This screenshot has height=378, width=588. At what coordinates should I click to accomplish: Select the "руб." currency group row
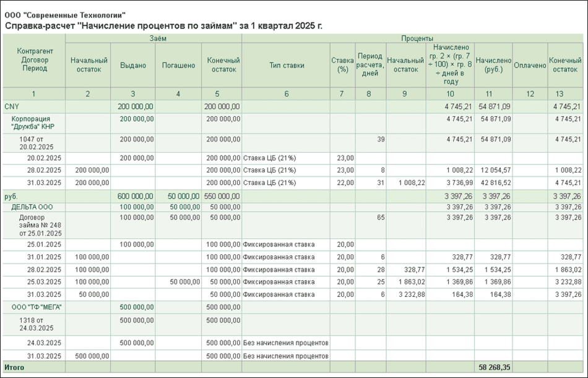[x=12, y=196]
